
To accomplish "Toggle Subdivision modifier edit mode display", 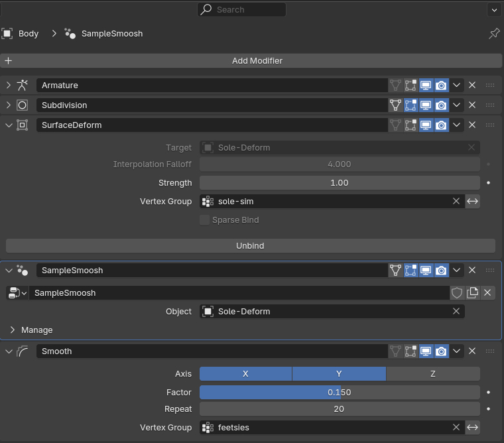I will pyautogui.click(x=410, y=105).
